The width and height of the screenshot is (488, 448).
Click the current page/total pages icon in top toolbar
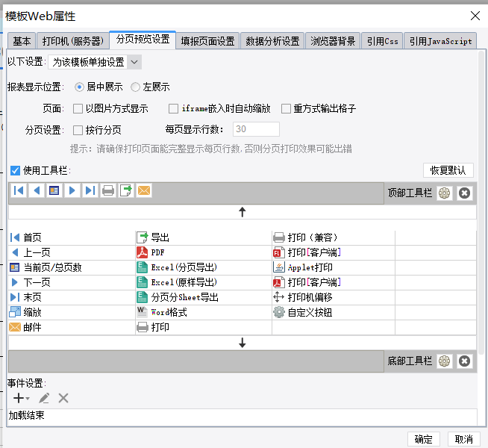coord(54,190)
